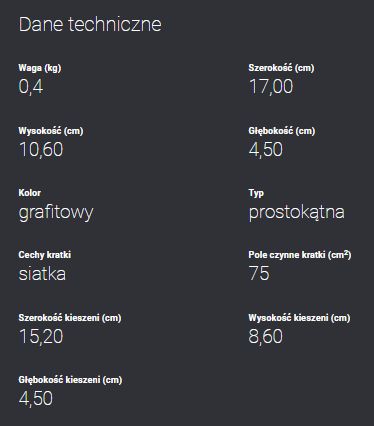The width and height of the screenshot is (374, 426).
Task: Click the pocket height value 8,60
Action: pos(266,336)
